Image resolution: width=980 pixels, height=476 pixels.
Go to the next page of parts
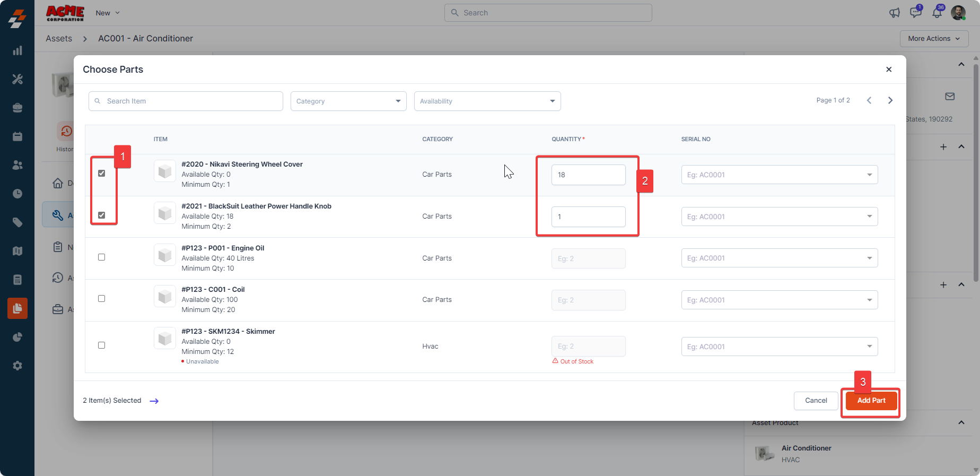pos(890,100)
